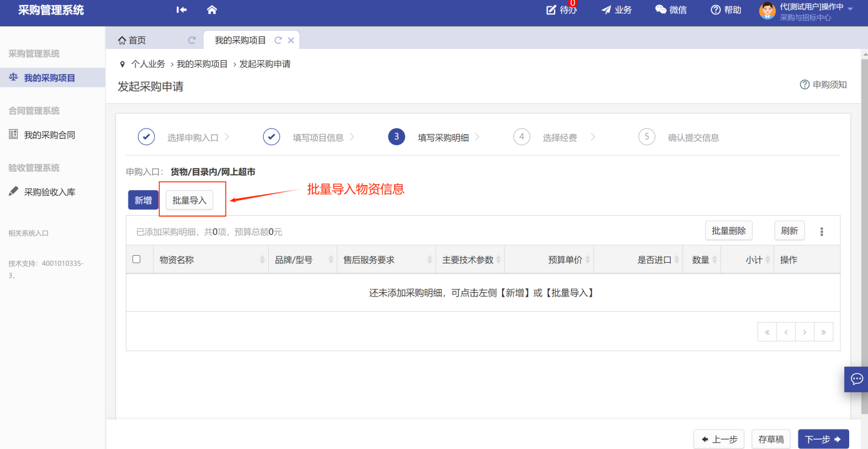Image resolution: width=868 pixels, height=449 pixels.
Task: Click the sidebar collapse arrow icon
Action: [x=182, y=10]
